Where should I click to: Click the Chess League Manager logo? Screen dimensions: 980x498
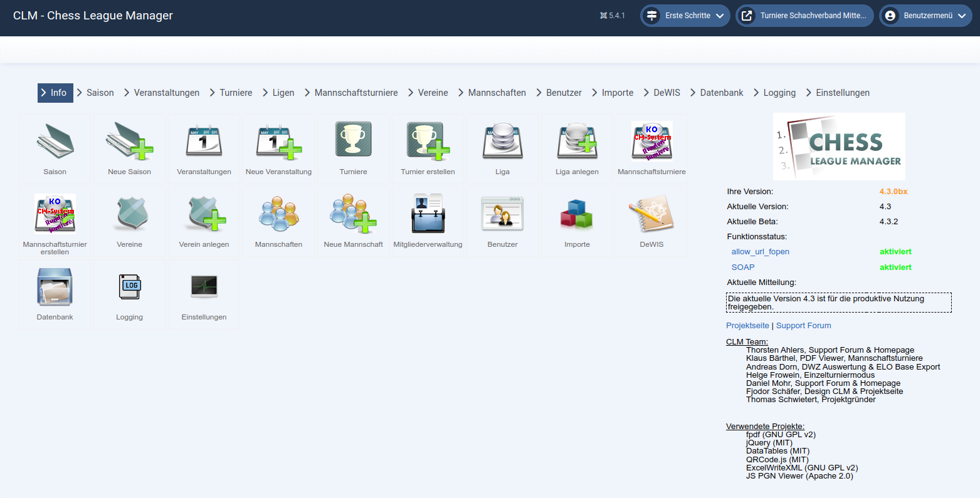point(839,147)
